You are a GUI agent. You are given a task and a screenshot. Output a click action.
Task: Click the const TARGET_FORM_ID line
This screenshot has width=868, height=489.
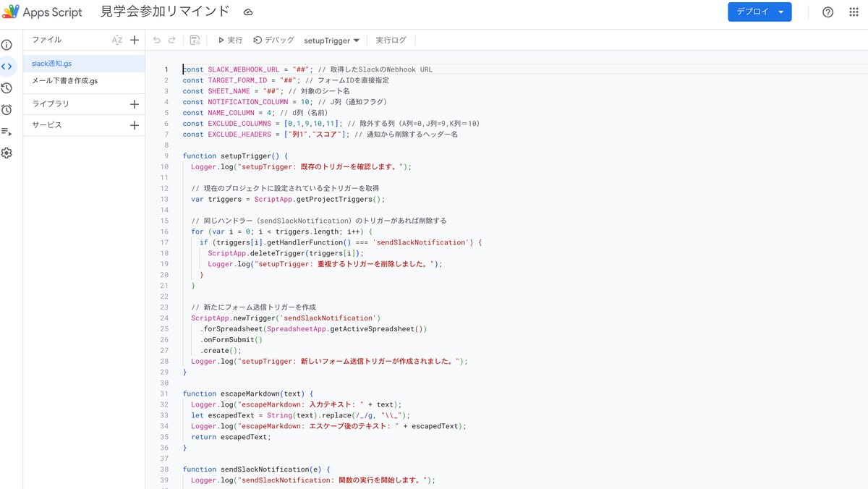tap(286, 80)
